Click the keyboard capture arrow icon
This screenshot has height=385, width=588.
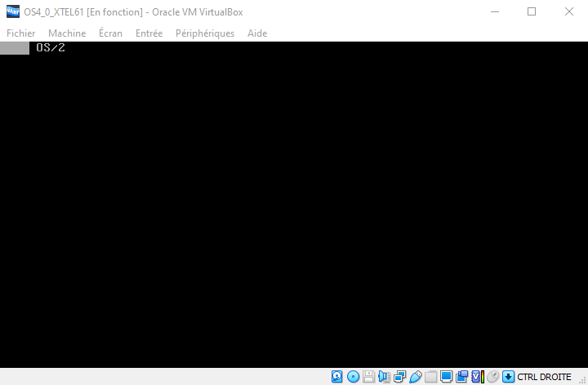(508, 376)
